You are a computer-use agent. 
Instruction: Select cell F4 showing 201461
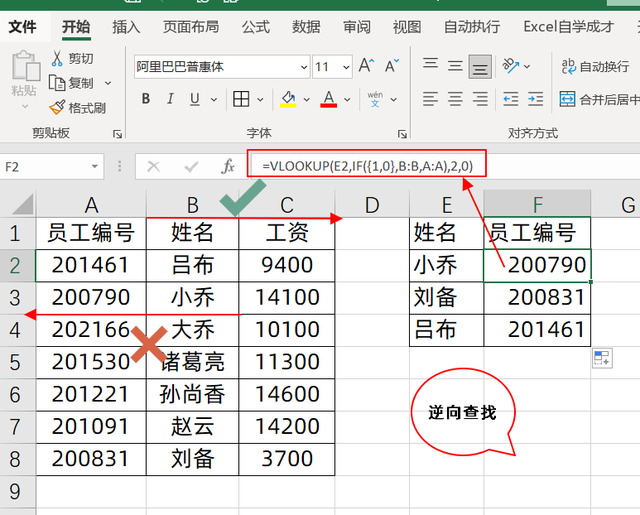click(x=537, y=330)
